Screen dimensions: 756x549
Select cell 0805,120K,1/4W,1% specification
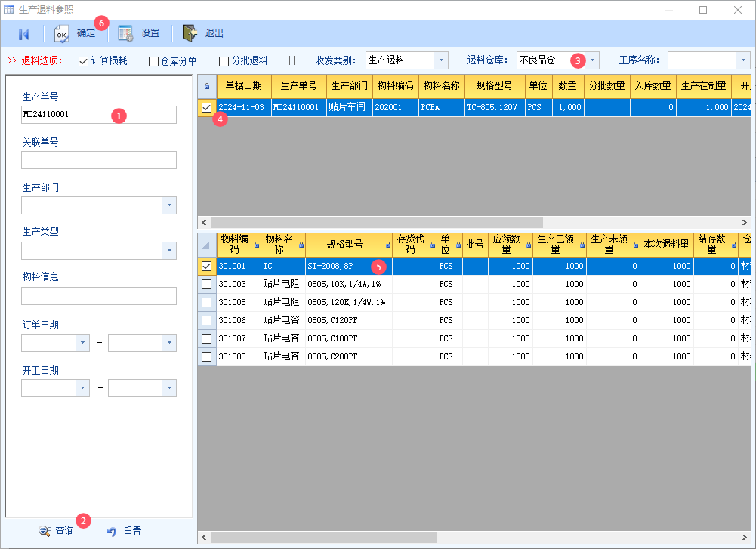click(x=349, y=302)
